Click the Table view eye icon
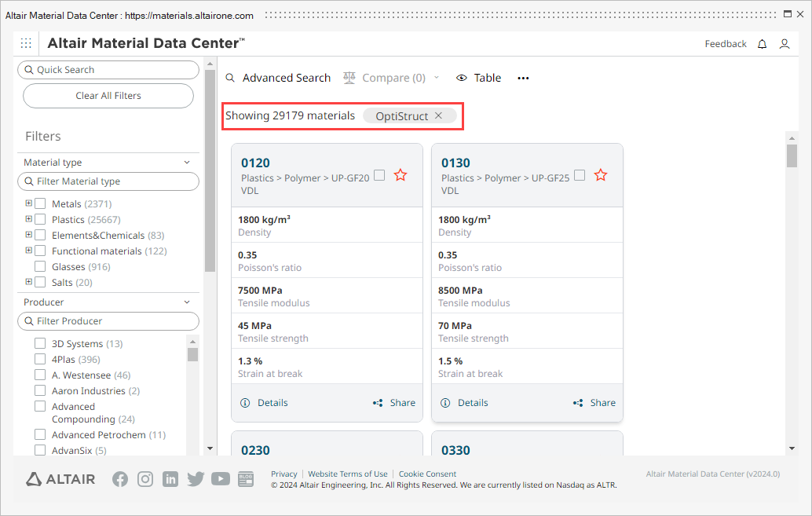 [462, 78]
